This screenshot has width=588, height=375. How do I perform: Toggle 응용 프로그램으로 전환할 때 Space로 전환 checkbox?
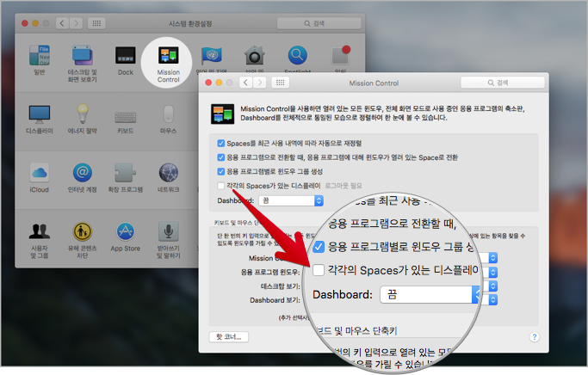tap(221, 157)
